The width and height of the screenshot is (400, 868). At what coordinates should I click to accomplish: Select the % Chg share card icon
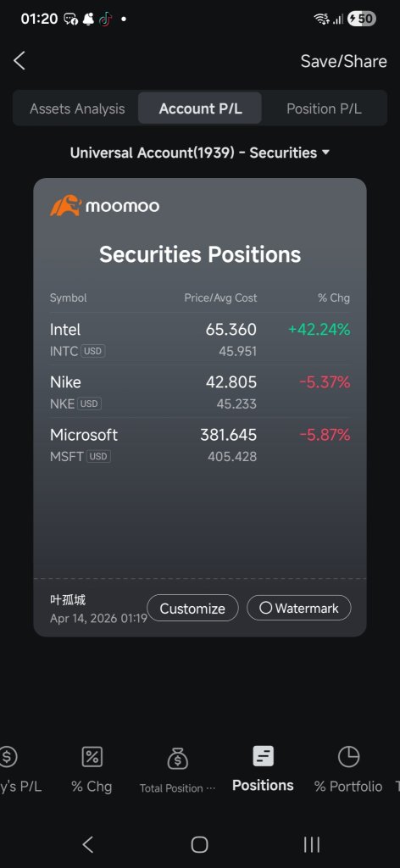[92, 757]
